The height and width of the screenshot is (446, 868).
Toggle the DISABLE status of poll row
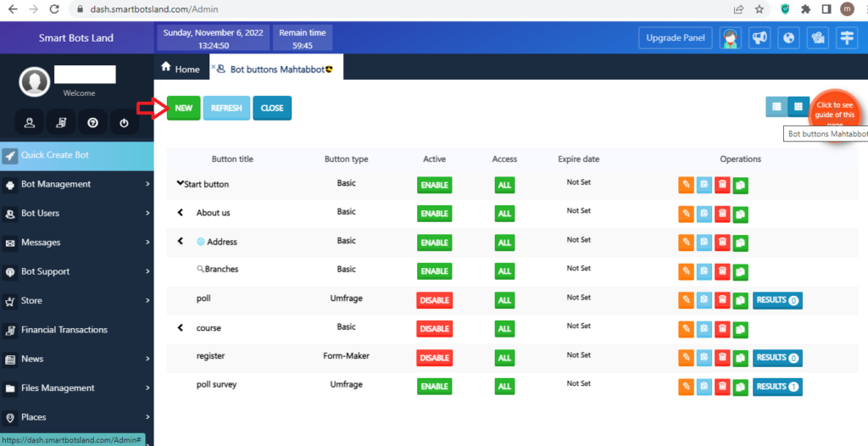coord(434,300)
